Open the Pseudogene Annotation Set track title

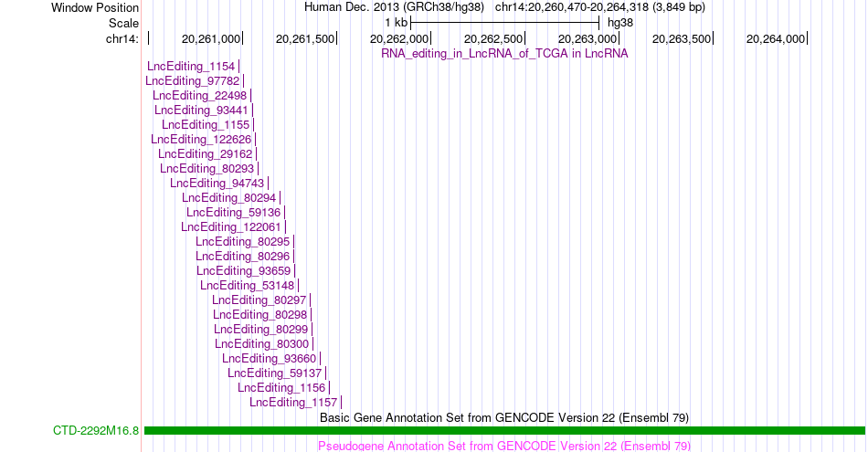coord(504,446)
